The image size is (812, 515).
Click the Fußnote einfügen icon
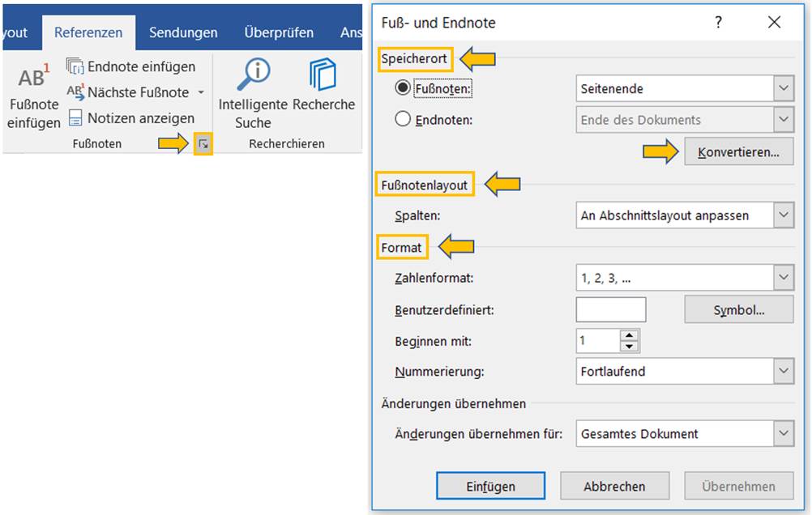(x=33, y=78)
